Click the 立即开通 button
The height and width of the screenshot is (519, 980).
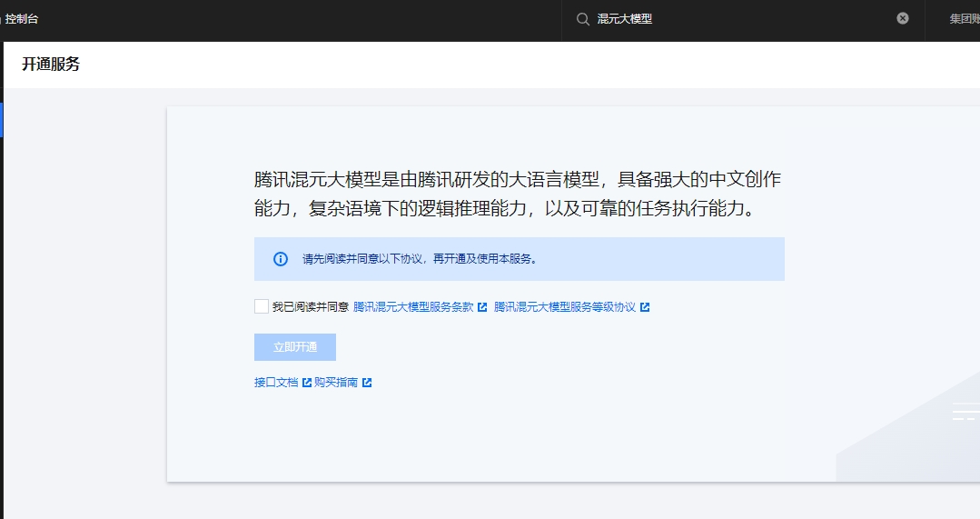(x=295, y=347)
